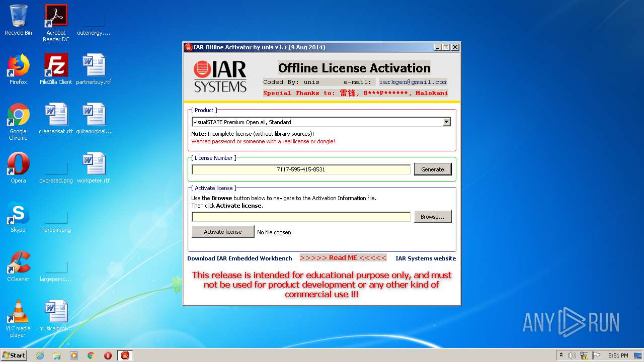The width and height of the screenshot is (644, 362).
Task: Minimize the IAR Offline Activator window
Action: [437, 47]
